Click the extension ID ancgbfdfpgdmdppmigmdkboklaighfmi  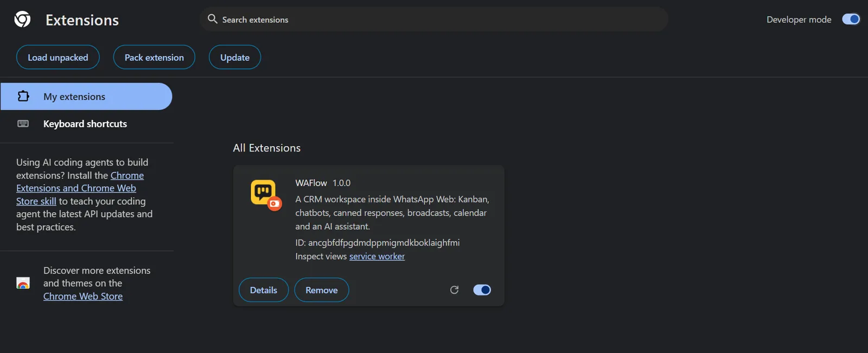384,243
